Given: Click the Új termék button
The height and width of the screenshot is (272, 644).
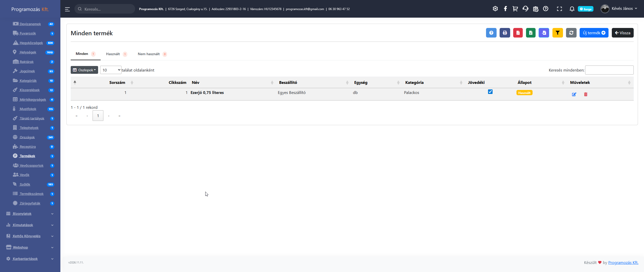Looking at the screenshot, I should (x=594, y=33).
